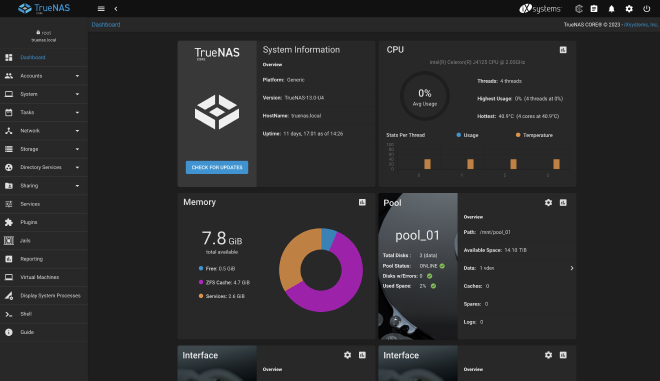Open TrueCommand status icon in top bar

point(579,8)
